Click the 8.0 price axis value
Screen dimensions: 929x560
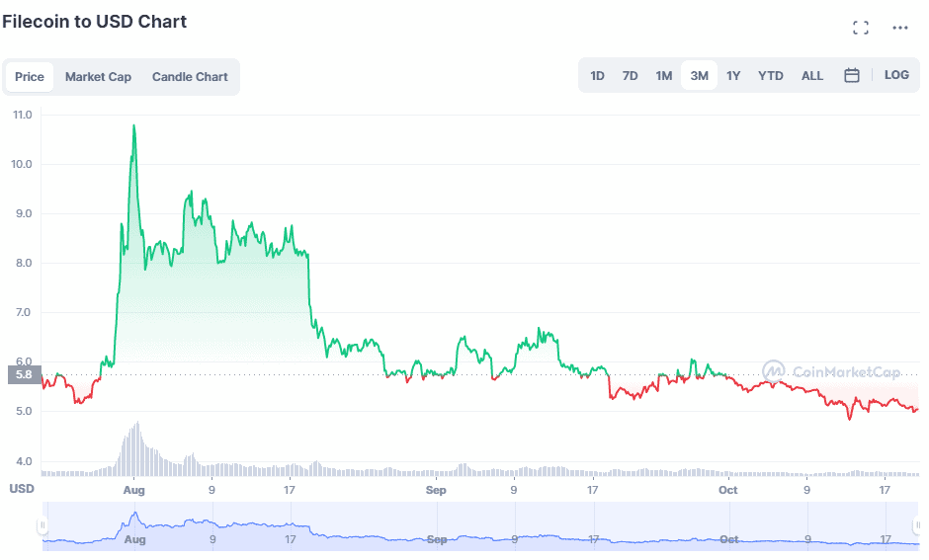[24, 263]
